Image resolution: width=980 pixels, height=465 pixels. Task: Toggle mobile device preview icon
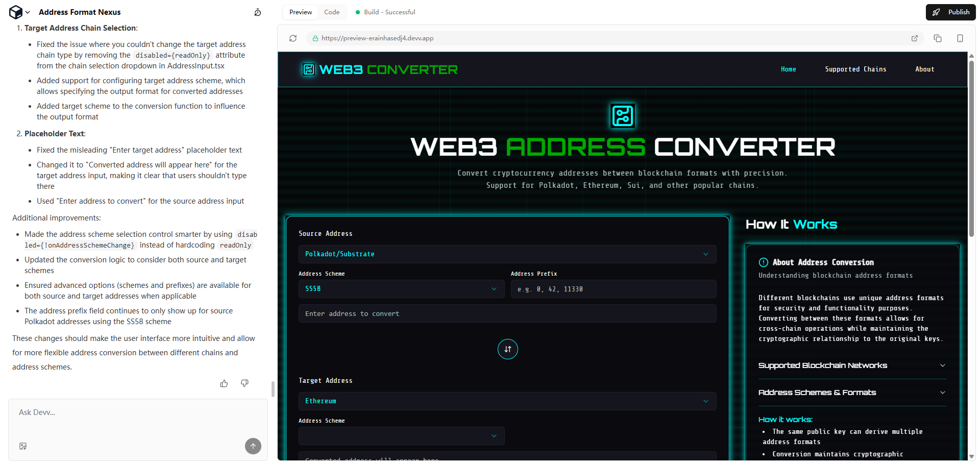tap(960, 38)
